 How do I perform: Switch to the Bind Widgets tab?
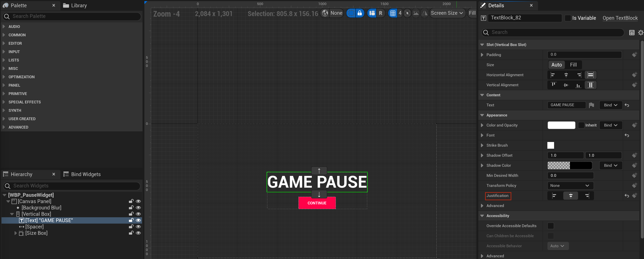click(x=82, y=174)
